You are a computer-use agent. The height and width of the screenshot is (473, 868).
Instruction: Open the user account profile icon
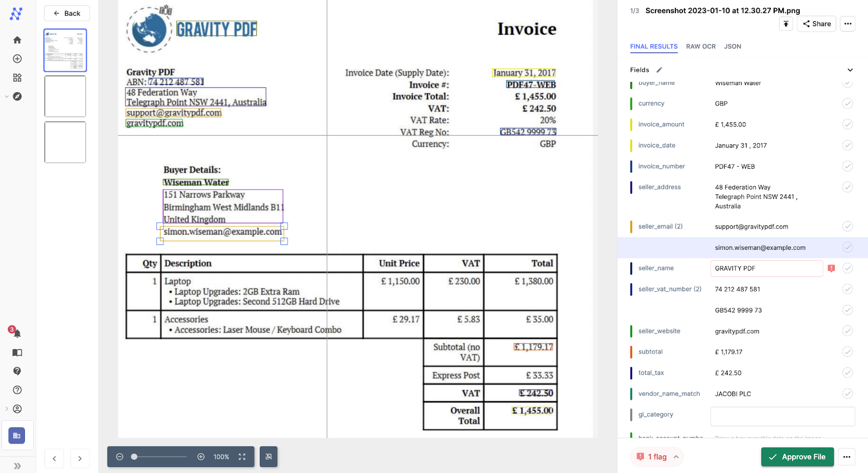coord(17,409)
